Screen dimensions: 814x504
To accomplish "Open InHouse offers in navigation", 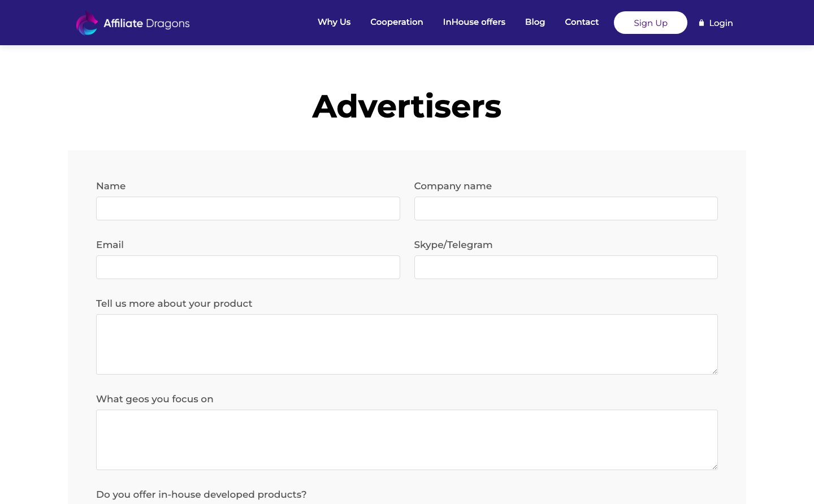I will (474, 22).
